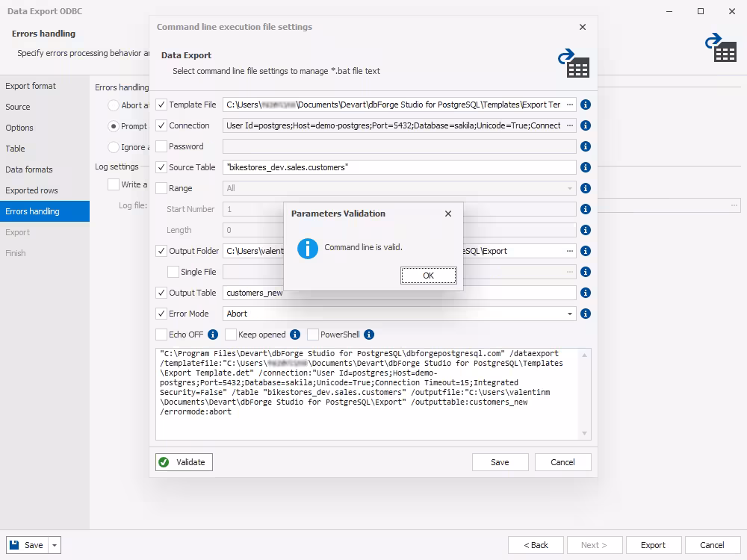Enable the Password checkbox
Viewport: 747px width, 560px height.
pyautogui.click(x=161, y=146)
